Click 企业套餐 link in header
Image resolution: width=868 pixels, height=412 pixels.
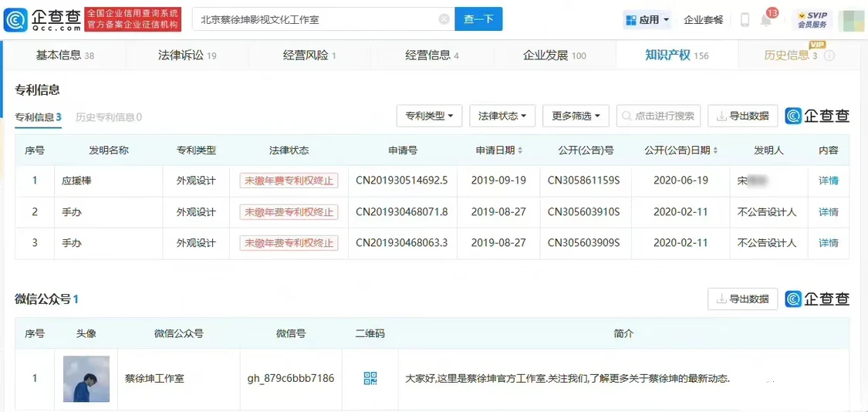703,20
